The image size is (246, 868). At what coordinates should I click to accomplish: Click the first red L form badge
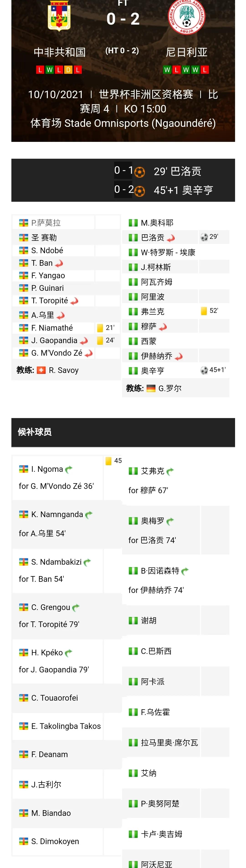(40, 70)
